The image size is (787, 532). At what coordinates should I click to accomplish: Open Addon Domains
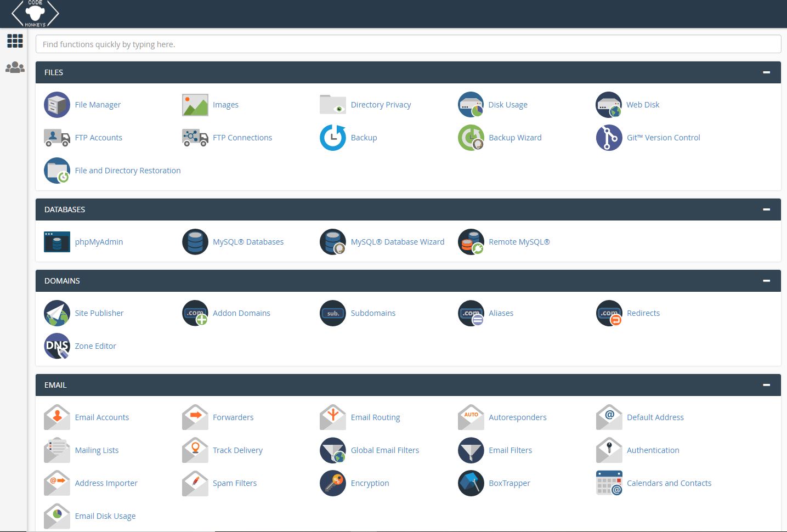241,313
